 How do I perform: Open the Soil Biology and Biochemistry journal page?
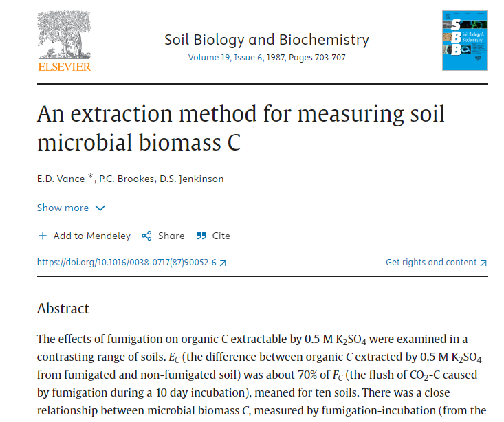coord(267,39)
